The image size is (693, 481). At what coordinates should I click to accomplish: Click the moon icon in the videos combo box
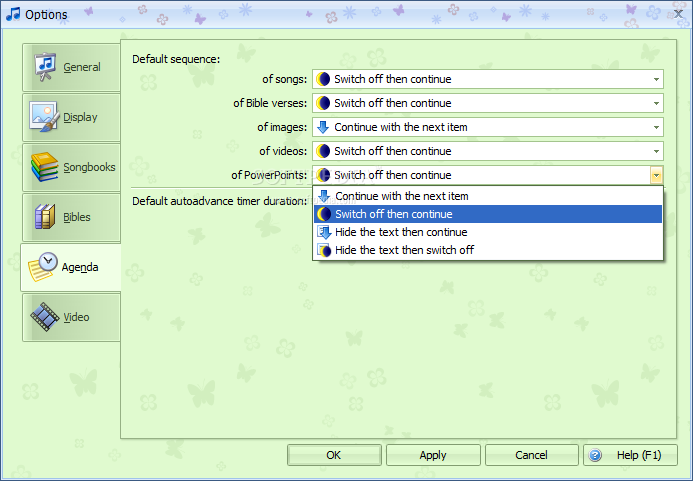coord(323,151)
